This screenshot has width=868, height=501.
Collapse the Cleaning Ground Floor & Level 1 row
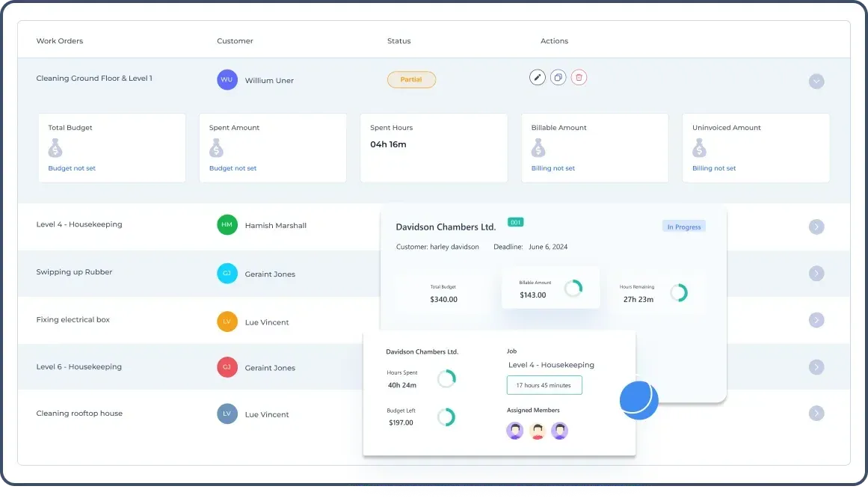pyautogui.click(x=816, y=81)
